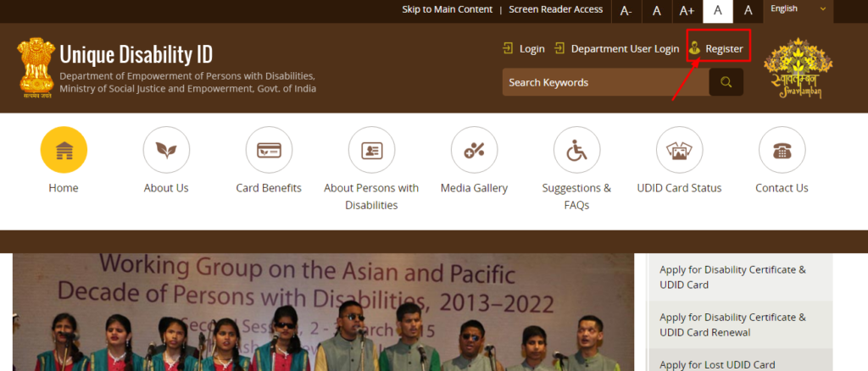Open Suggestions & FAQs menu label
Image resolution: width=868 pixels, height=371 pixels.
pos(576,197)
